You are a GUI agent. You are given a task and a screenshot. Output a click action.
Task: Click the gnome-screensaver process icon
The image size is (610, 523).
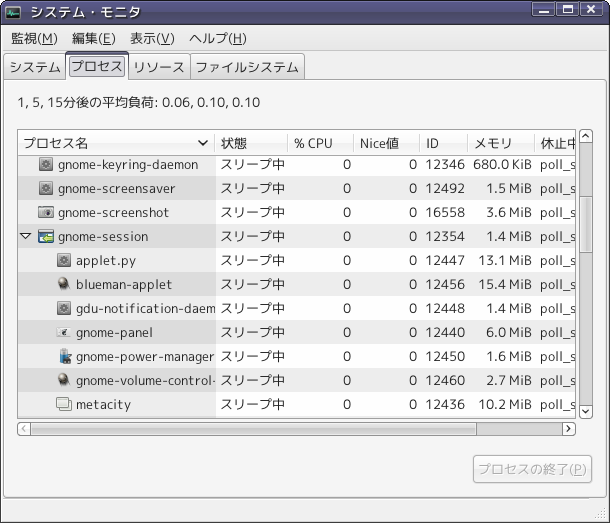46,189
